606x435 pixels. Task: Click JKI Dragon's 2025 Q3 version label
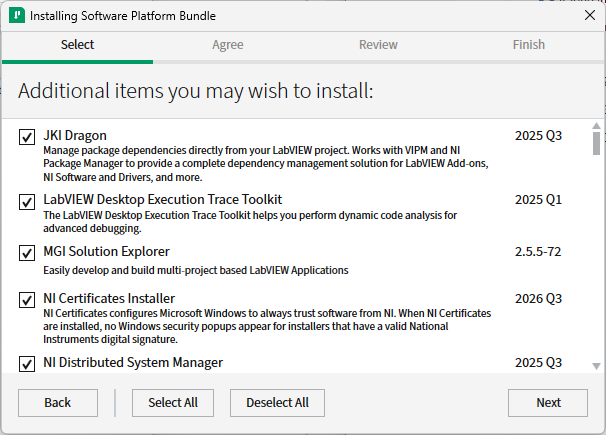click(x=538, y=136)
